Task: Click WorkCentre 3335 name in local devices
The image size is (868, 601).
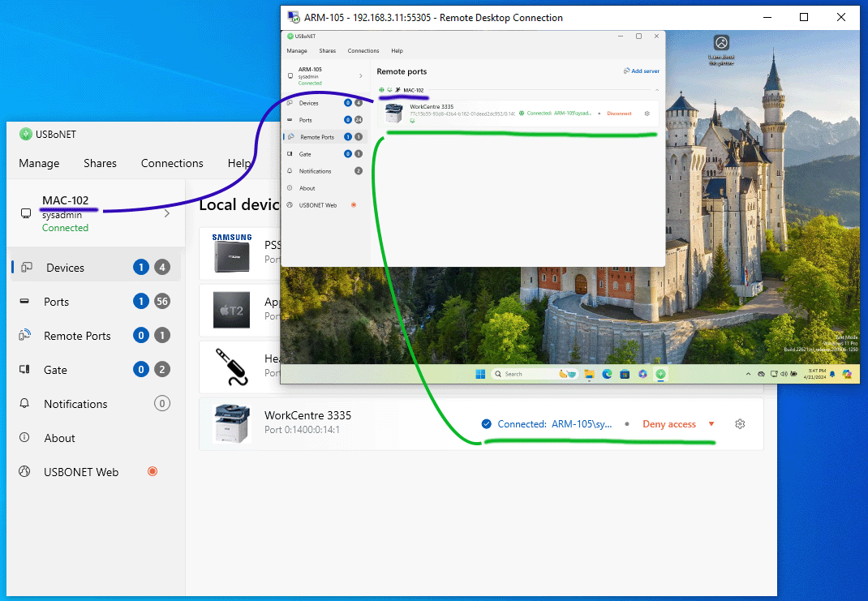Action: tap(307, 415)
